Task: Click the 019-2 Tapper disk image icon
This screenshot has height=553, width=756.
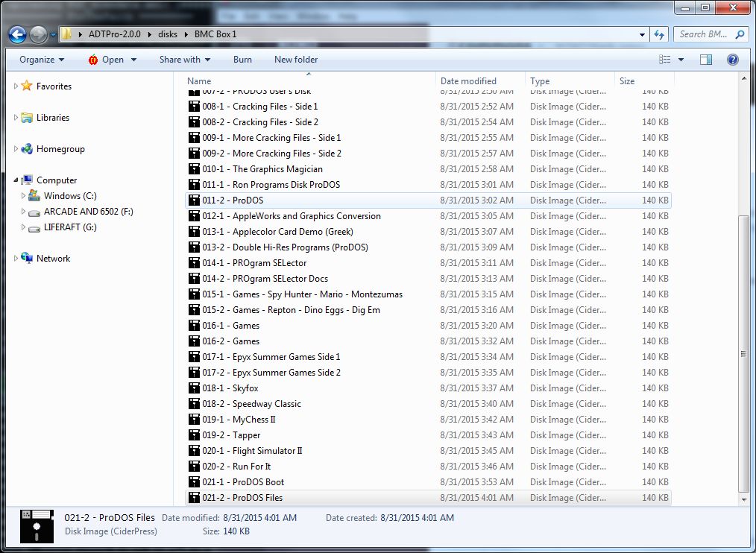Action: 194,435
